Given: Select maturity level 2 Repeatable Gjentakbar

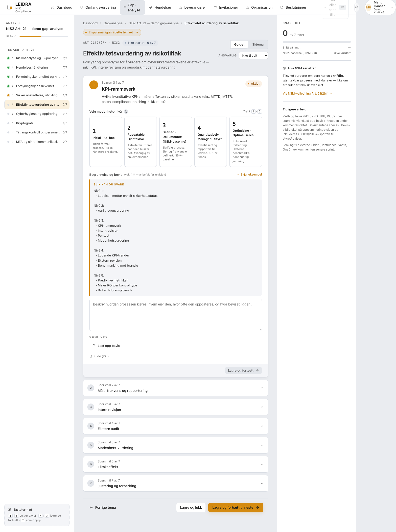Looking at the screenshot, I should (x=140, y=142).
